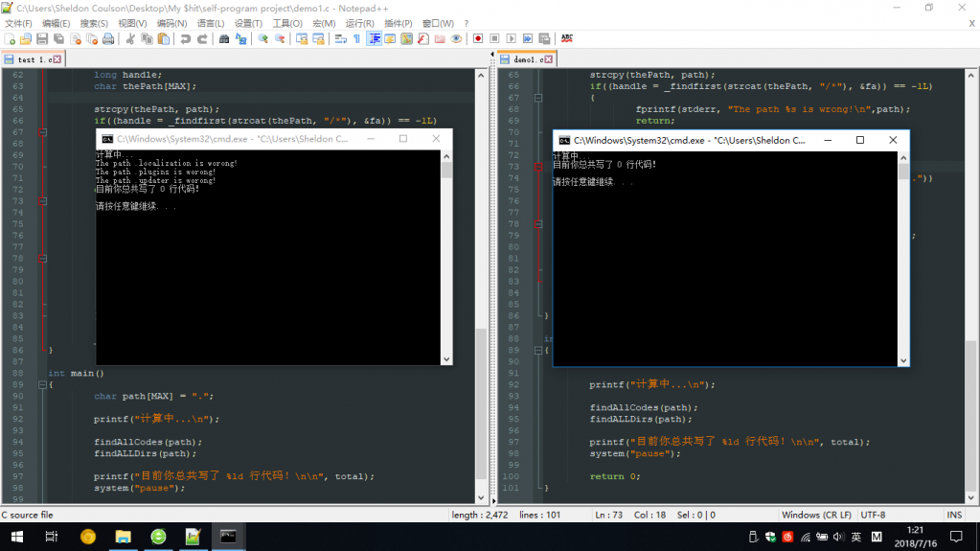Open the 编辑(E) menu
Image resolution: width=980 pixels, height=551 pixels.
pos(56,23)
